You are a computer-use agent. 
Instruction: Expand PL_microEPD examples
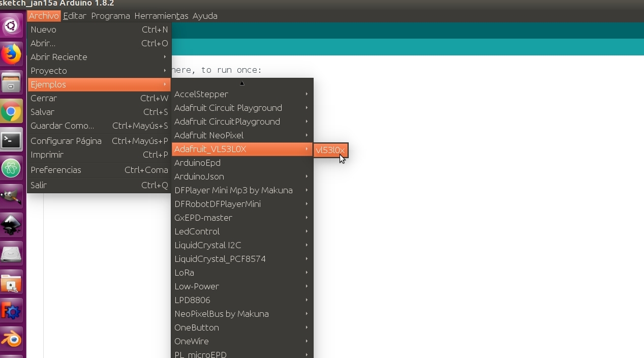tap(242, 353)
